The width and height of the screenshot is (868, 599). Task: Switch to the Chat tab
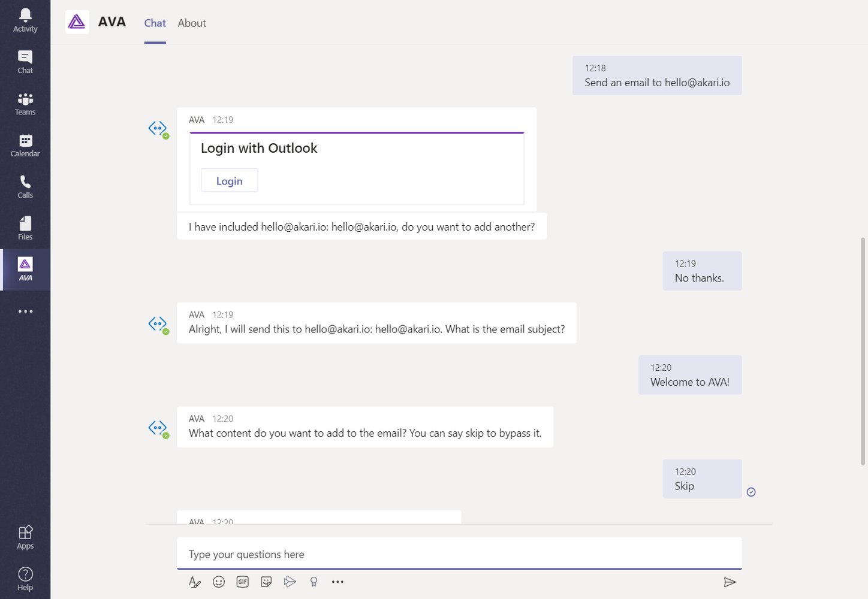point(155,23)
